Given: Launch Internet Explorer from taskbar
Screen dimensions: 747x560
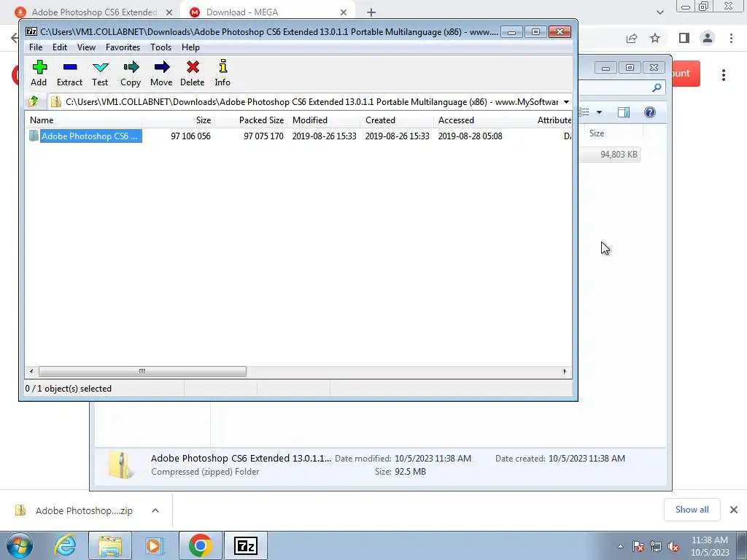Looking at the screenshot, I should [x=65, y=545].
